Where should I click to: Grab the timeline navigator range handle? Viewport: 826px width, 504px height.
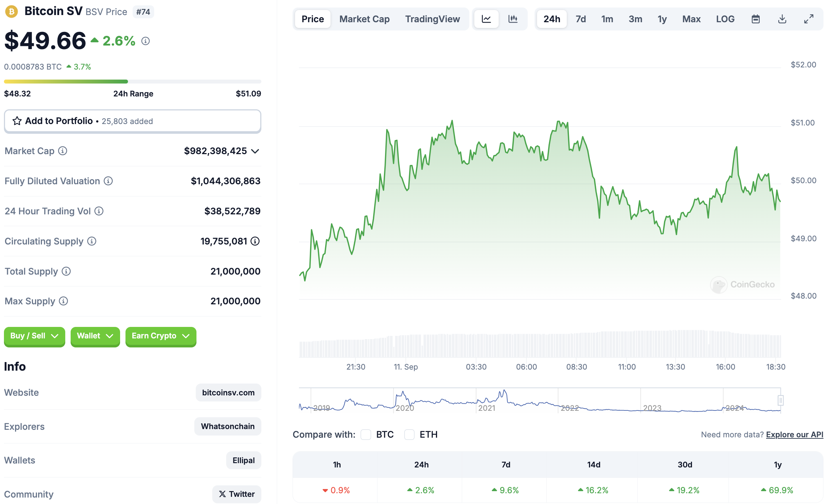pyautogui.click(x=780, y=400)
